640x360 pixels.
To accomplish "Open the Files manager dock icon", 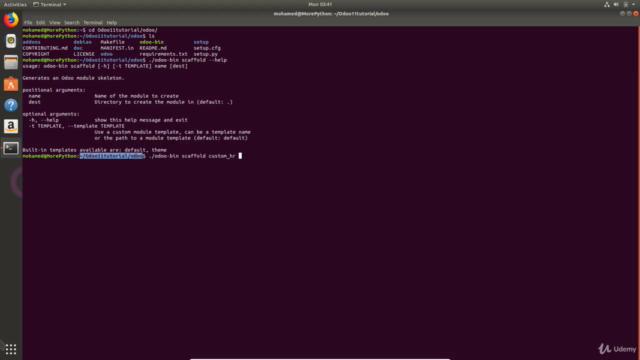I will click(x=11, y=62).
